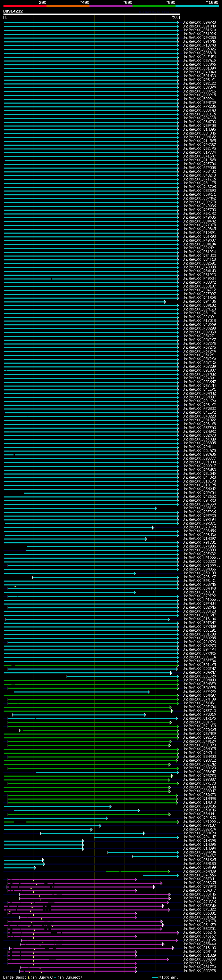The width and height of the screenshot is (222, 980).
Task: Select hit label UniRef100_Q062F6
Action: coord(199,932)
